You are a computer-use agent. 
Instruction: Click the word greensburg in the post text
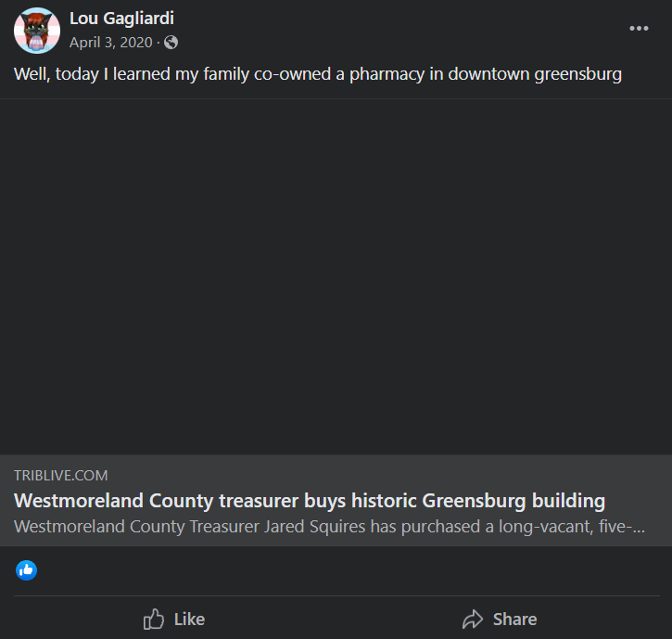click(x=578, y=74)
